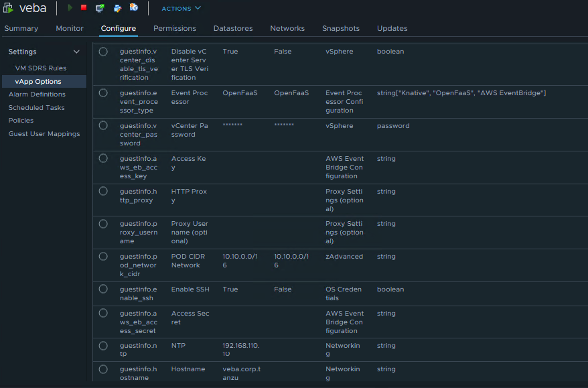Open the ACTIONS dropdown menu
The image size is (588, 388).
click(x=181, y=8)
